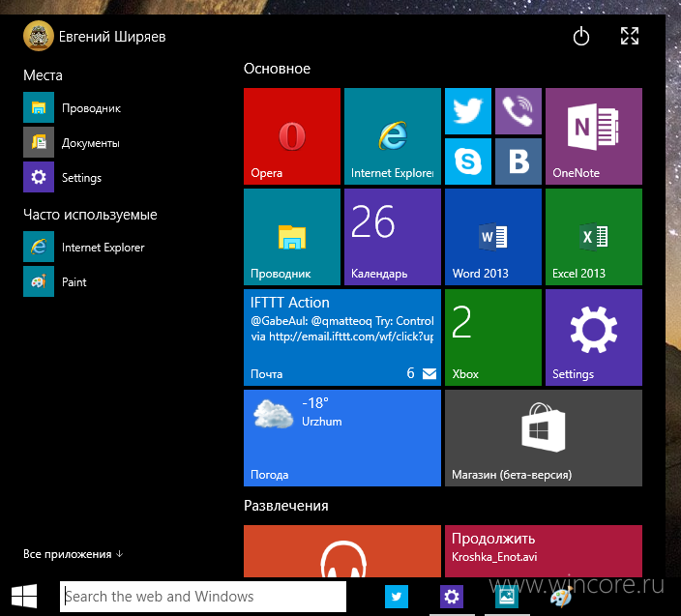Launch Internet Explorer from the Основное tile group
The height and width of the screenshot is (616, 681).
click(x=393, y=136)
